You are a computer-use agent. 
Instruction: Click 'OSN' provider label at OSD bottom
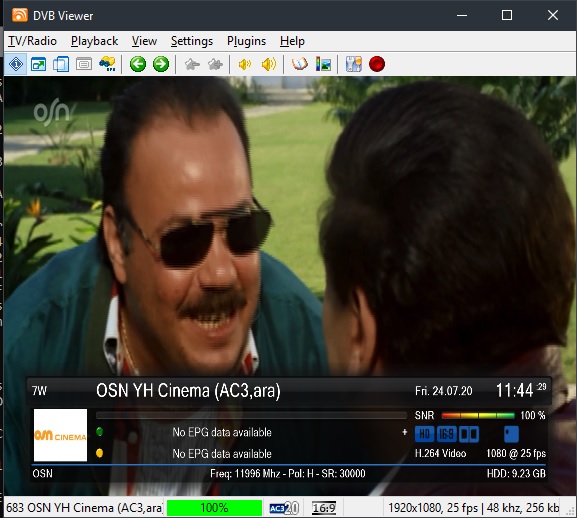pos(42,473)
